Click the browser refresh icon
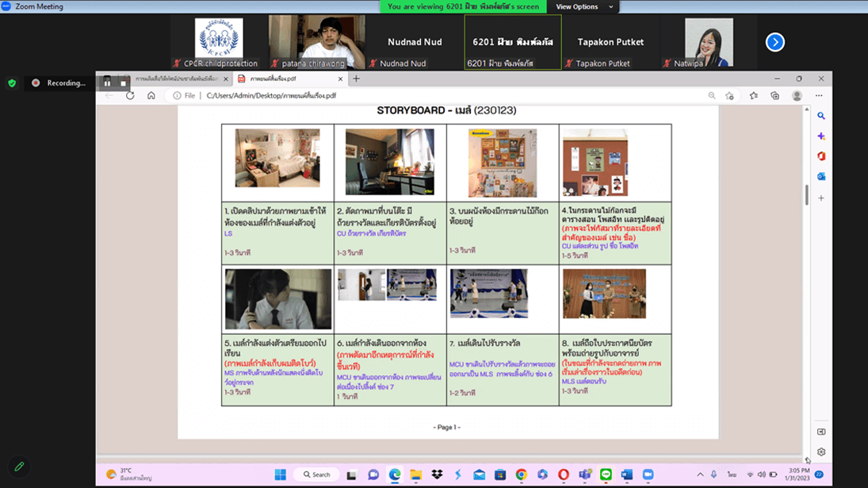868x488 pixels. [x=130, y=95]
